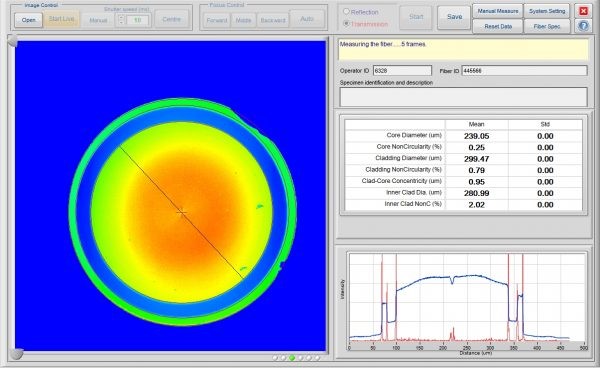Click the Core Diameter Std value 0.00
The height and width of the screenshot is (368, 600).
click(545, 136)
